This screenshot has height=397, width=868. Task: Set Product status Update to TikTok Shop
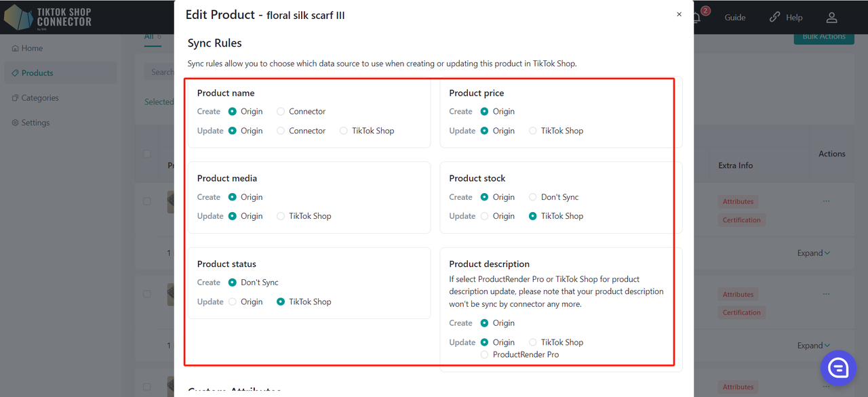pyautogui.click(x=281, y=301)
